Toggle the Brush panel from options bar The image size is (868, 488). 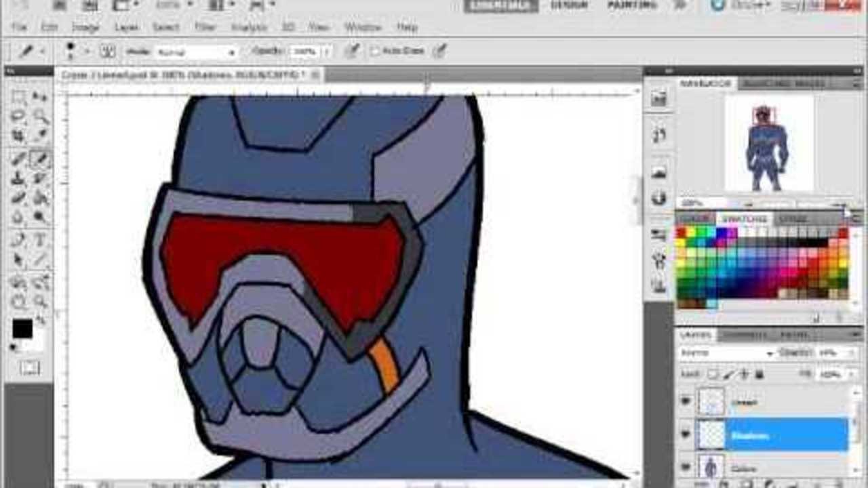click(108, 51)
